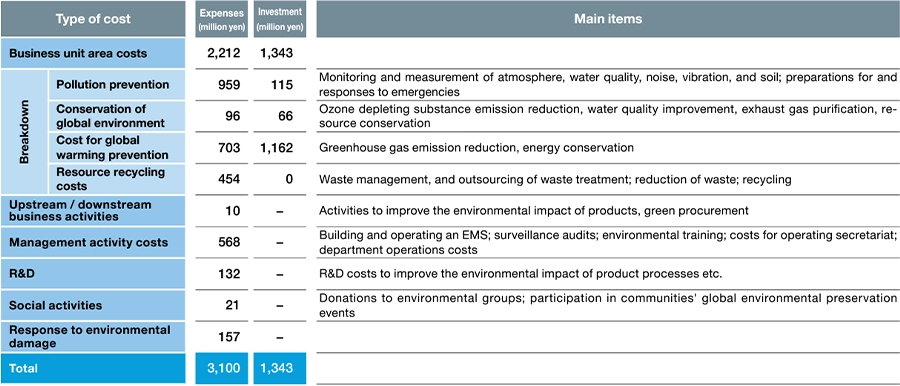Click expenses value 454
Viewport: 900px width, 386px height.
(x=230, y=179)
